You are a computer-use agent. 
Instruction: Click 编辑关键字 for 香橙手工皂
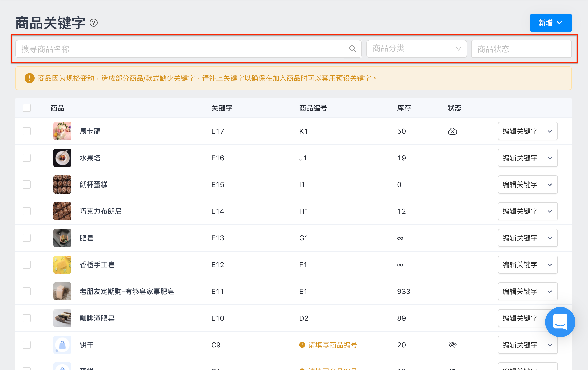(520, 265)
